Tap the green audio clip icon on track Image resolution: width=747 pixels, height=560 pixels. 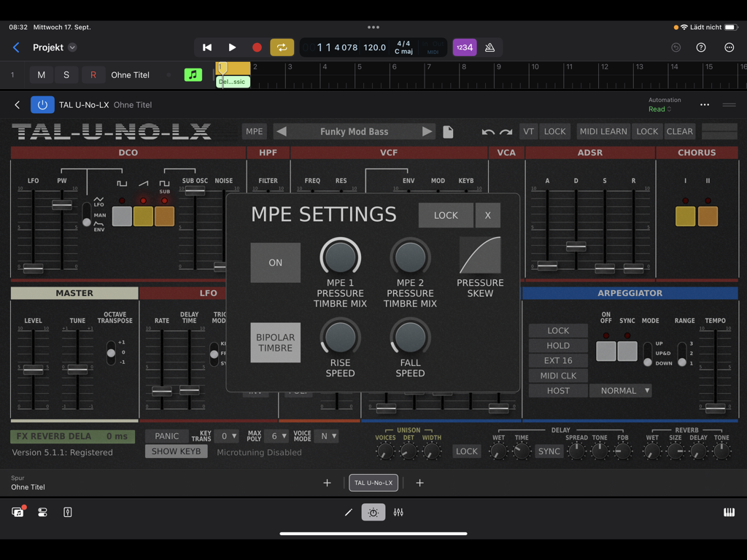193,74
